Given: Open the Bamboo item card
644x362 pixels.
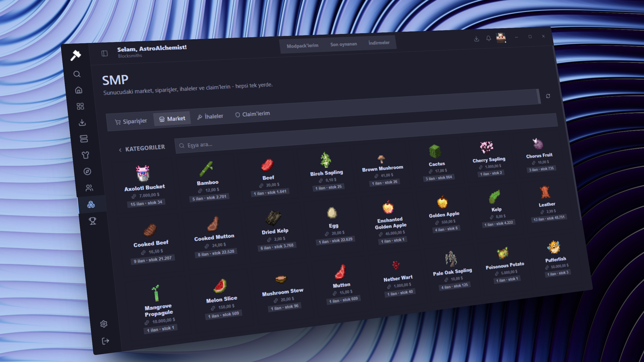Looking at the screenshot, I should [208, 182].
